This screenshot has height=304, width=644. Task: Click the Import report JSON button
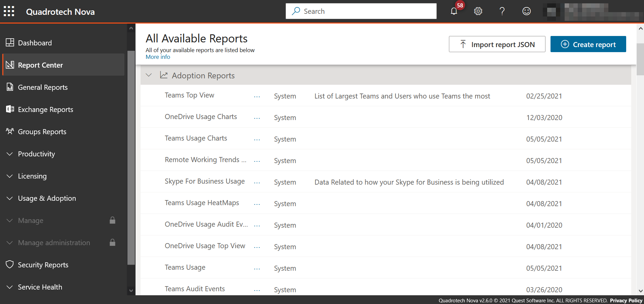pyautogui.click(x=497, y=44)
